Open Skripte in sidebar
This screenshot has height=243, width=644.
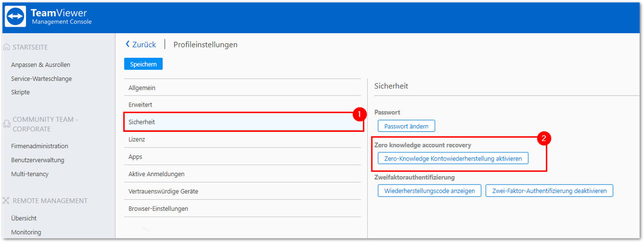(x=21, y=93)
